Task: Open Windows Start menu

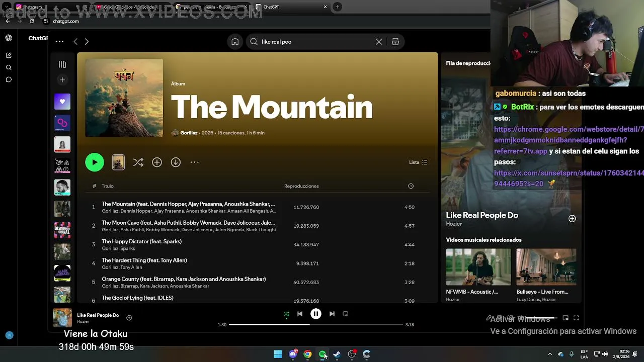Action: [278, 354]
